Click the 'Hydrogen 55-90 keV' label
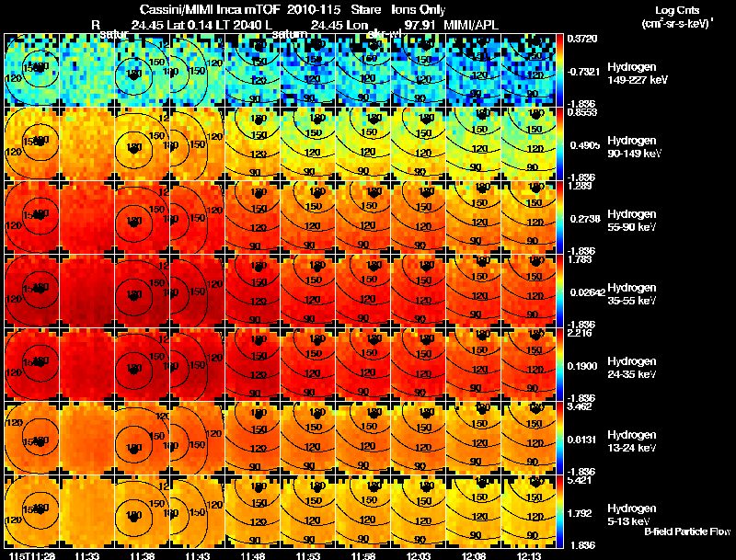Image resolution: width=736 pixels, height=560 pixels. (632, 221)
